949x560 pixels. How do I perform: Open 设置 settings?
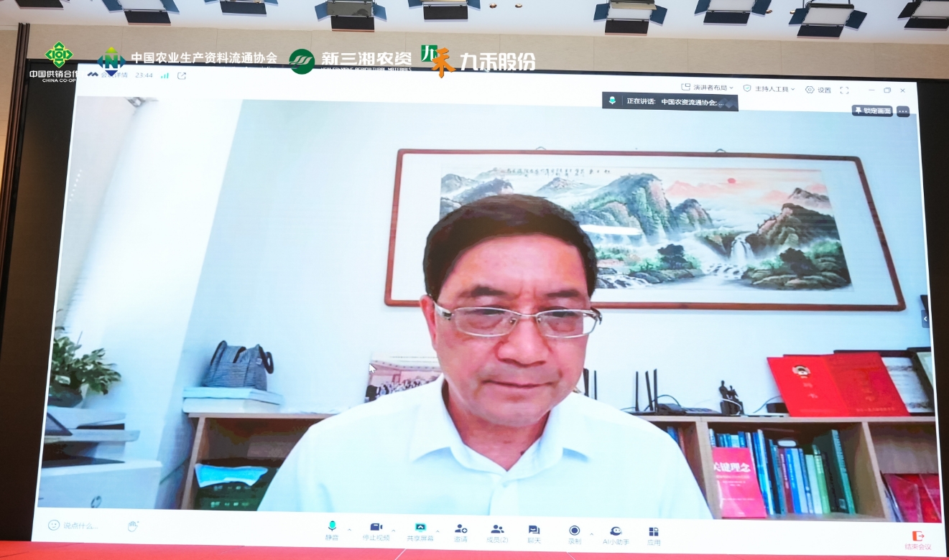tap(818, 90)
